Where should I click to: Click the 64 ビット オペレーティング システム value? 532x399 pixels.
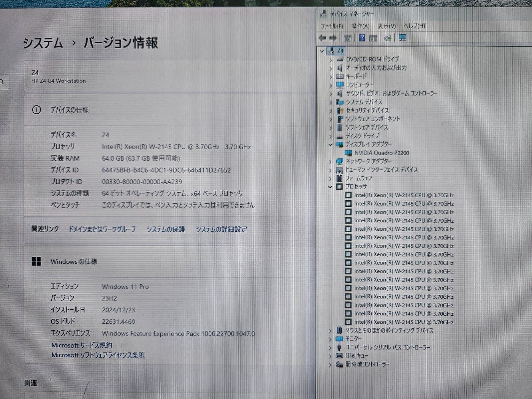172,193
